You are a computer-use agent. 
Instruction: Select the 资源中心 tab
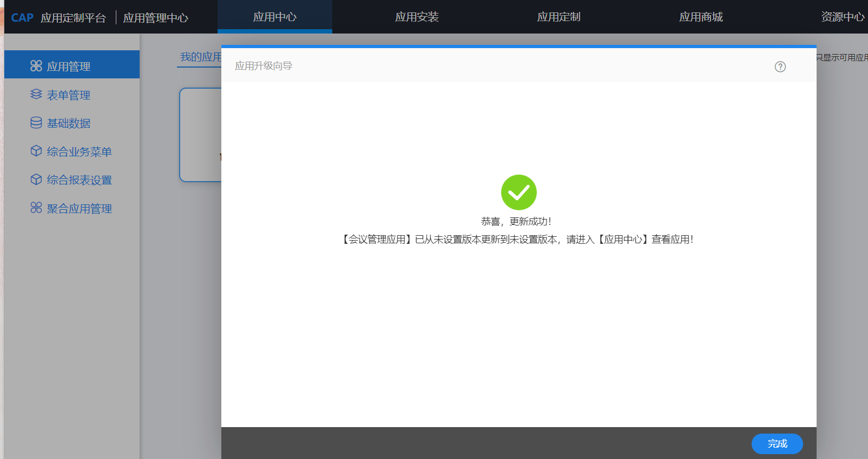pyautogui.click(x=842, y=17)
